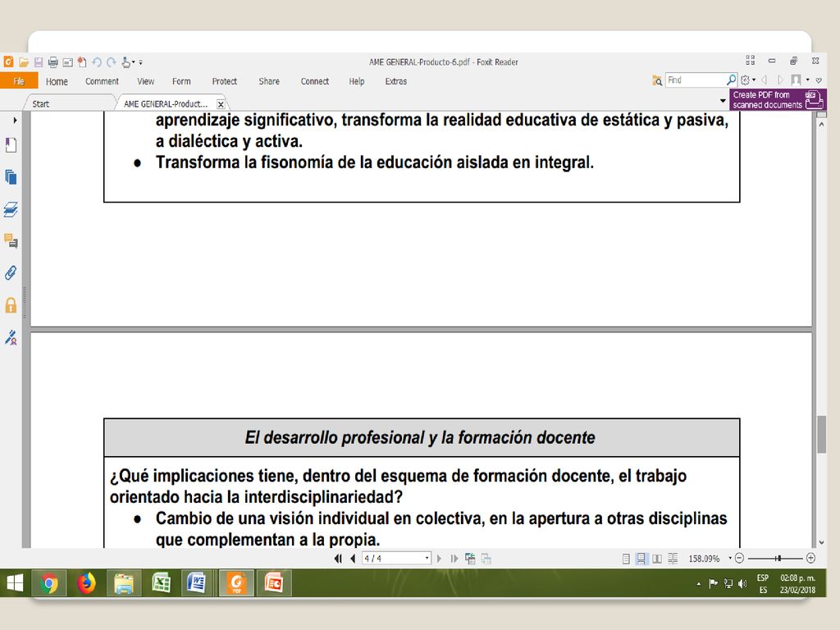Open the Connect ribbon tab
840x630 pixels.
tap(315, 81)
